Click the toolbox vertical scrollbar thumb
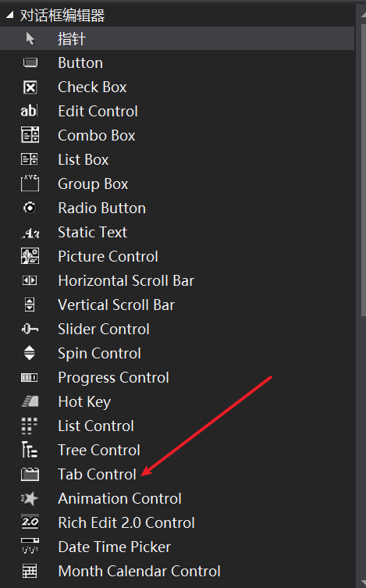Screen dimensions: 366x588 364,170
